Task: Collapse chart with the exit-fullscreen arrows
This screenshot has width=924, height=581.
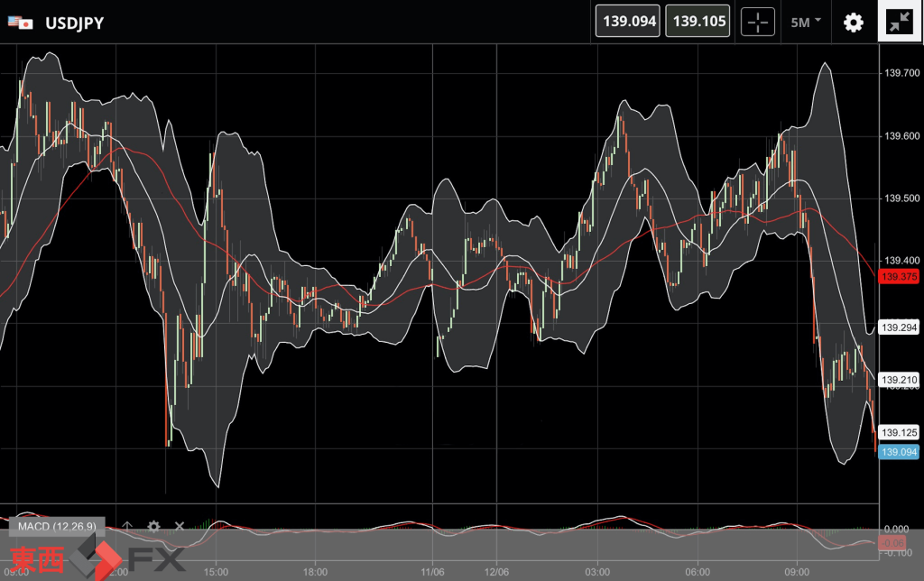Action: click(900, 22)
